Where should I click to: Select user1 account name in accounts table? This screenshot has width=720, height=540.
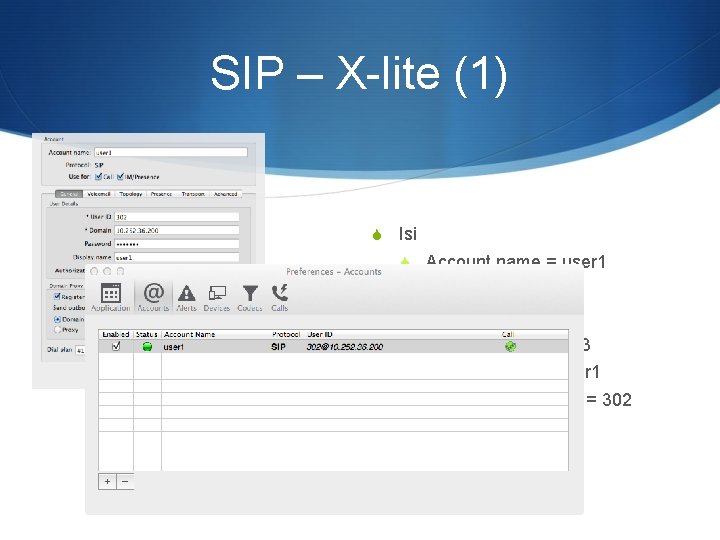pos(174,347)
